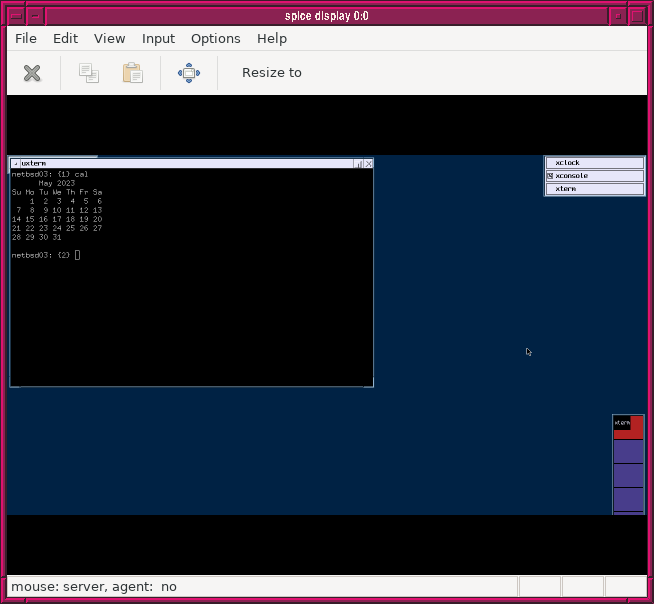Click the paste clipboard icon in the toolbar
This screenshot has width=654, height=604.
(132, 73)
